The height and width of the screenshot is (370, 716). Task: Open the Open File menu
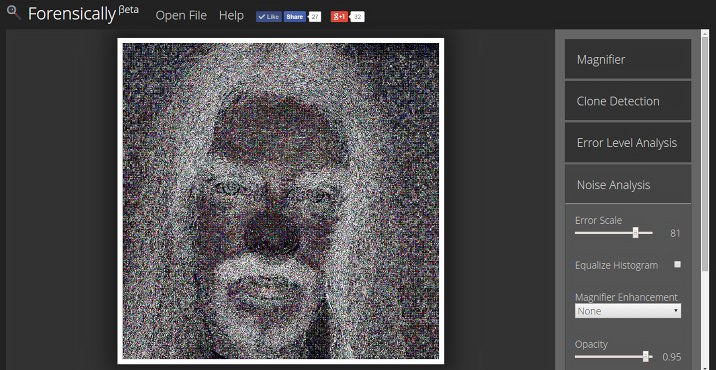coord(181,16)
